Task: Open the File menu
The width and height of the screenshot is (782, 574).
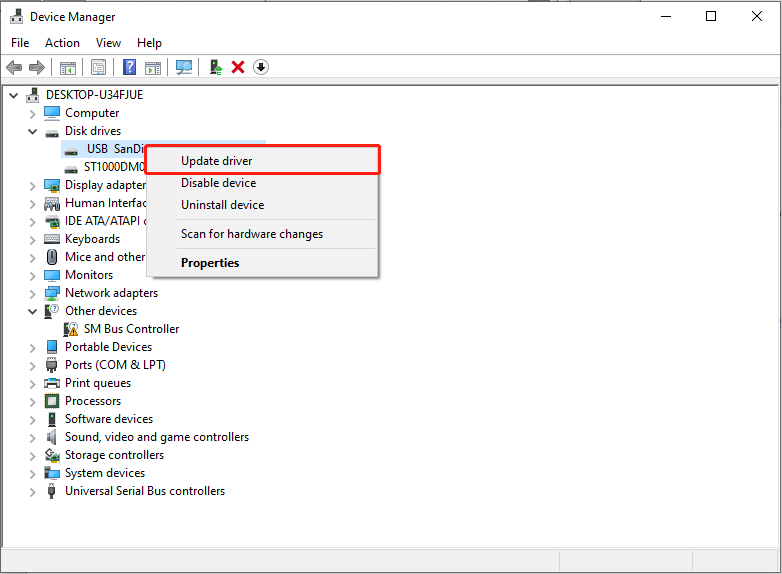Action: 20,43
